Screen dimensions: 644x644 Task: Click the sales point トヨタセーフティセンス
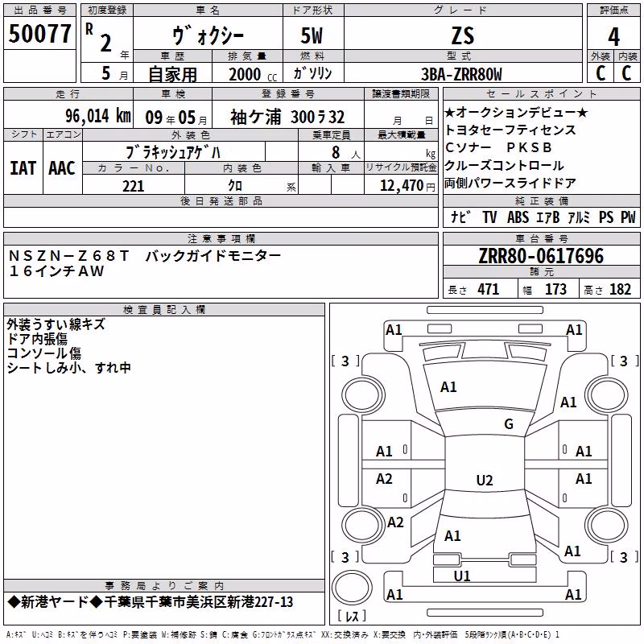[510, 130]
